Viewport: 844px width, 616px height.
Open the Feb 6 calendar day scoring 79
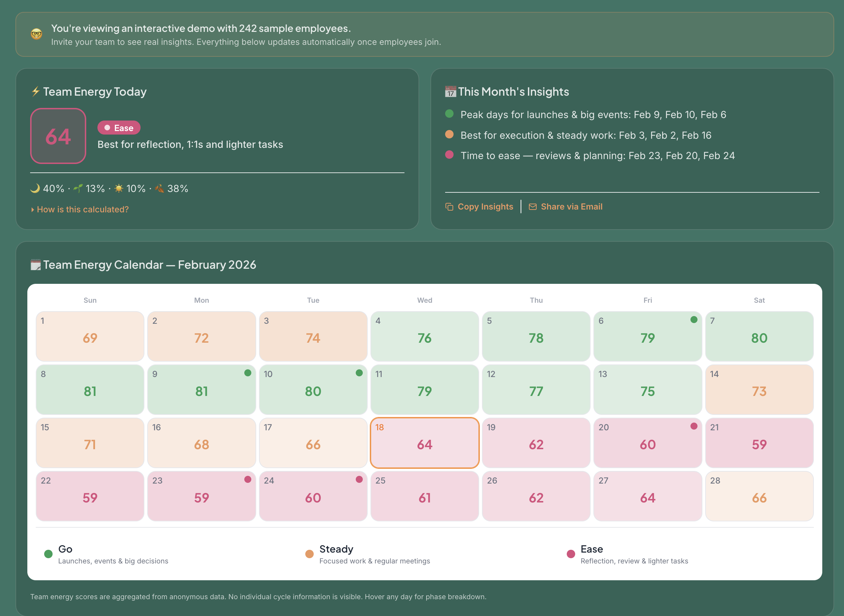click(x=647, y=336)
